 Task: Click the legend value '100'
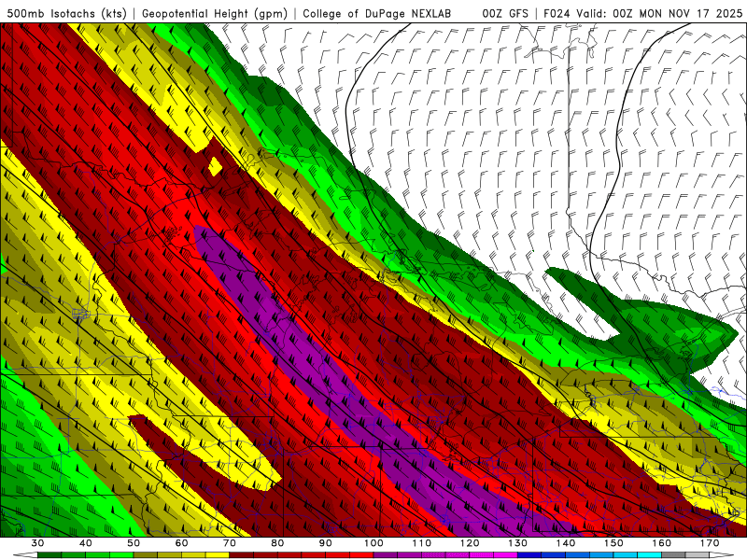point(373,543)
